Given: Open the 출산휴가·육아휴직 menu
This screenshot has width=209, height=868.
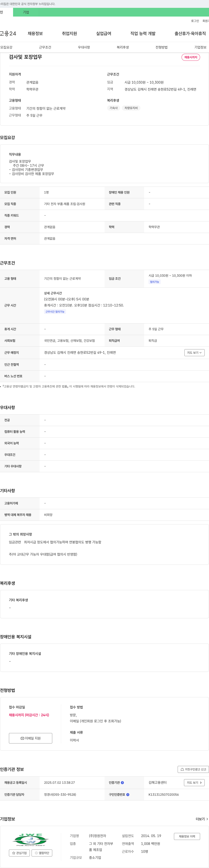Looking at the screenshot, I should pos(190,33).
